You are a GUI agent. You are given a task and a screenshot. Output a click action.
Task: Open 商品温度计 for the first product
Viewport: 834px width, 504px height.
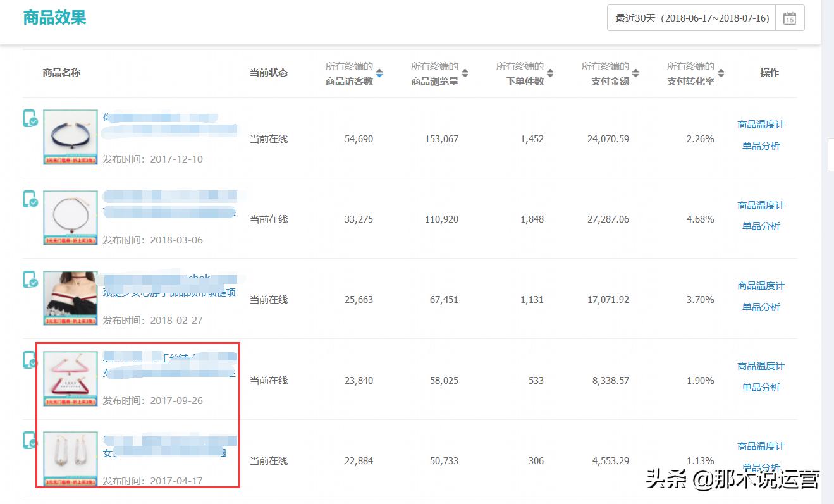(760, 125)
